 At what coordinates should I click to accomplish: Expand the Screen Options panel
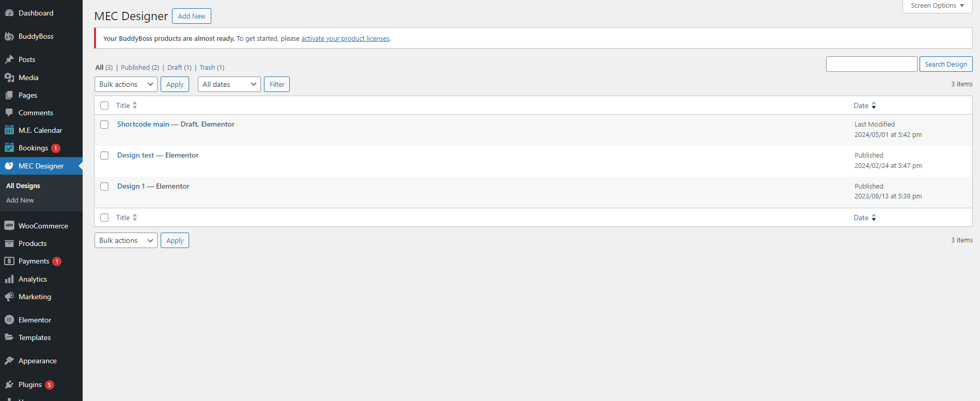pyautogui.click(x=937, y=6)
